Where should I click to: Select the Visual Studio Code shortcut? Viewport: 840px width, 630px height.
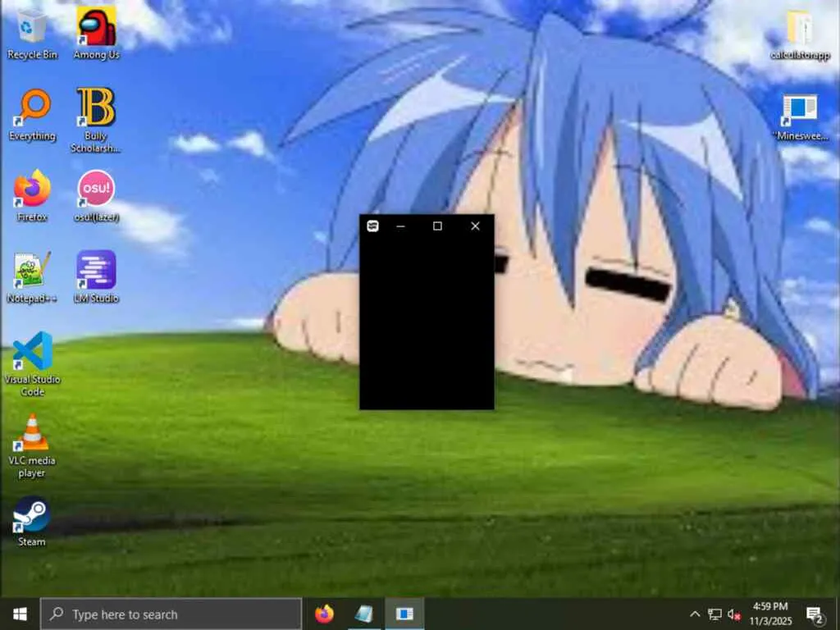[x=32, y=364]
